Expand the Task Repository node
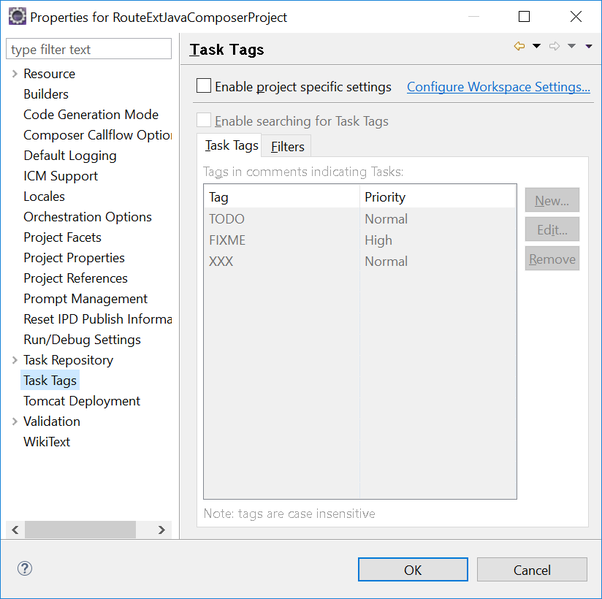 coord(15,360)
